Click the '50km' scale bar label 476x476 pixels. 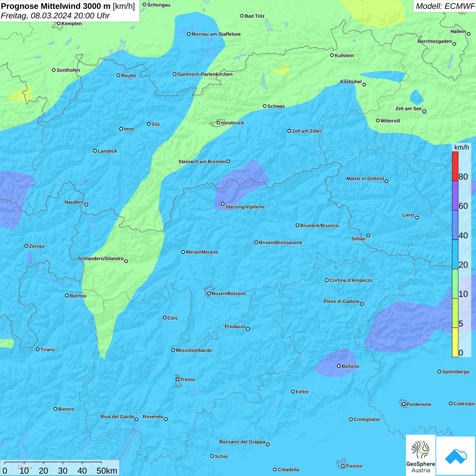tap(107, 471)
